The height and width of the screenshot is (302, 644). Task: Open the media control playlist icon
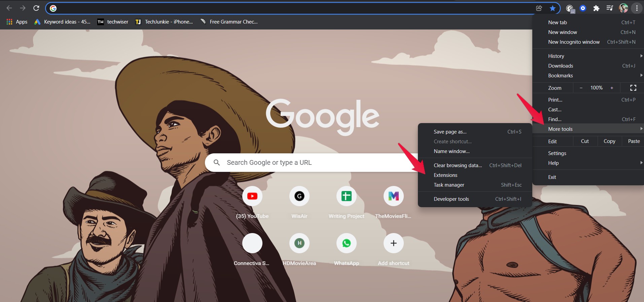[610, 8]
